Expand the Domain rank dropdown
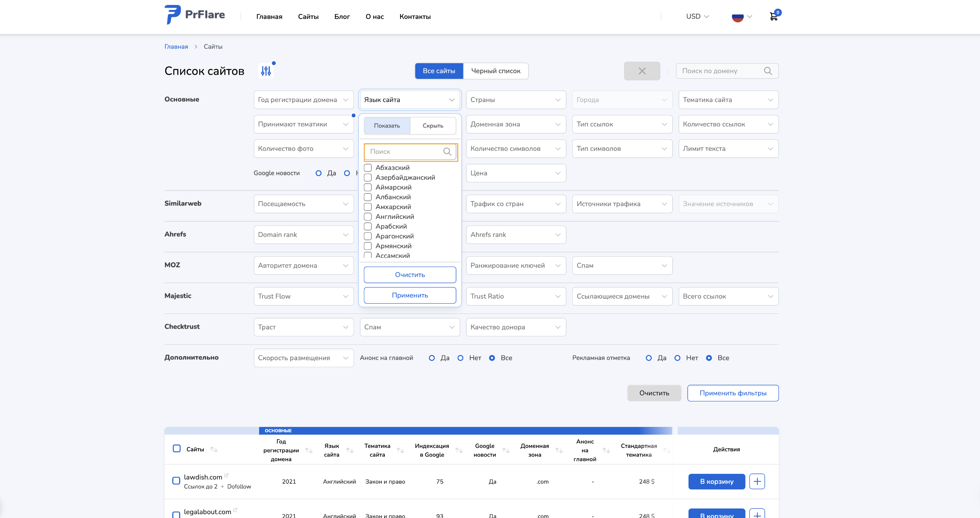Image resolution: width=980 pixels, height=518 pixels. point(304,235)
